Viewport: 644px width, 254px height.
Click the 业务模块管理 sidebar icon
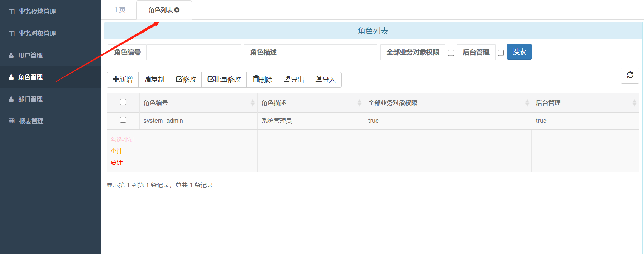[x=12, y=12]
